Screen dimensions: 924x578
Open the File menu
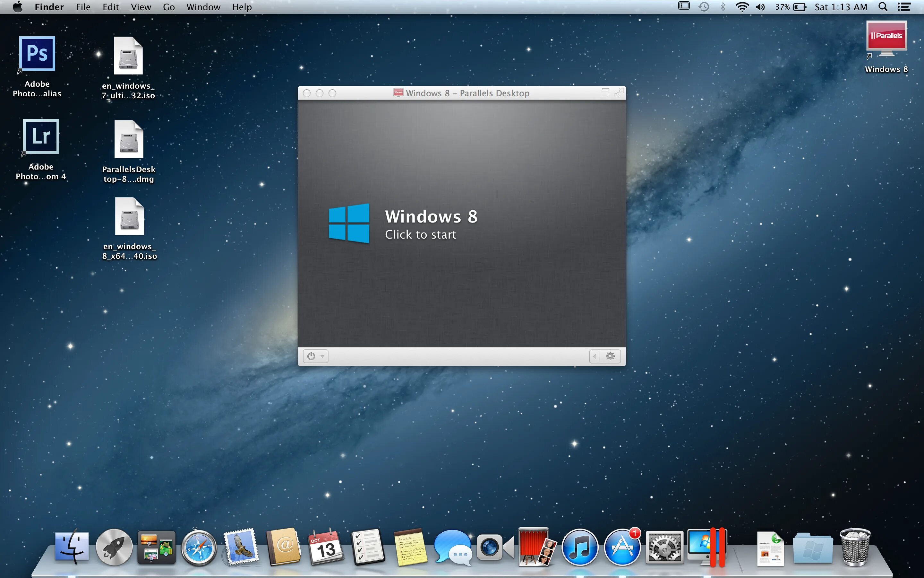point(83,7)
